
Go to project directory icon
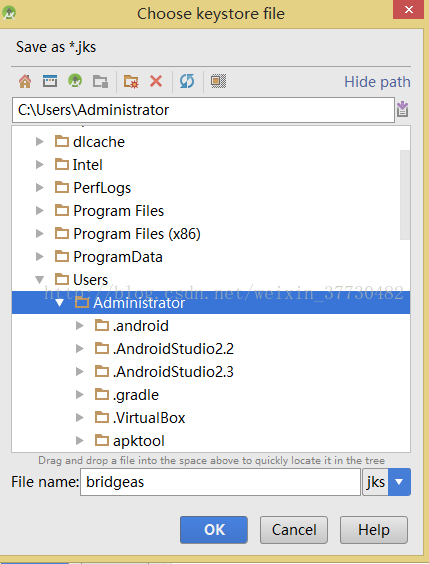tap(75, 81)
